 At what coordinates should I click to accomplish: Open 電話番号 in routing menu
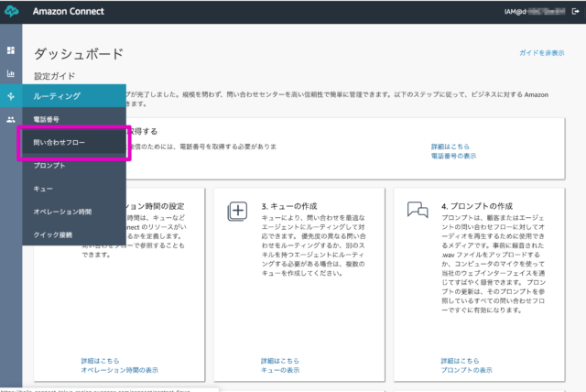(x=74, y=119)
